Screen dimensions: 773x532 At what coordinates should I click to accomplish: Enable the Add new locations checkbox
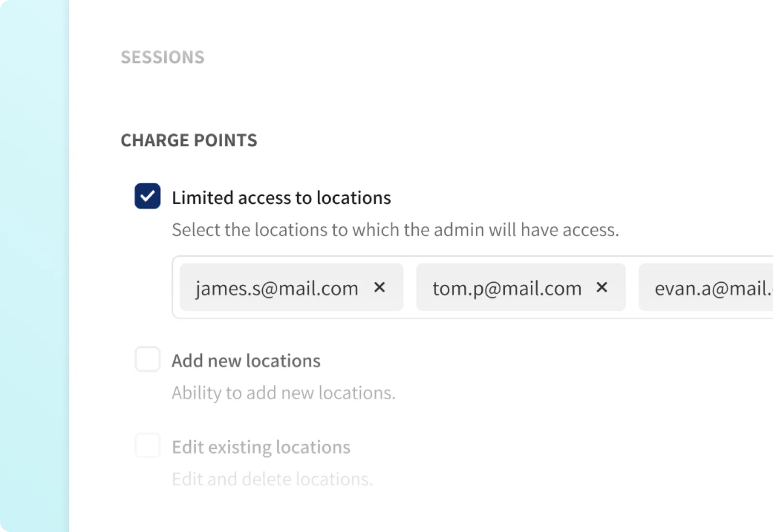(x=147, y=359)
